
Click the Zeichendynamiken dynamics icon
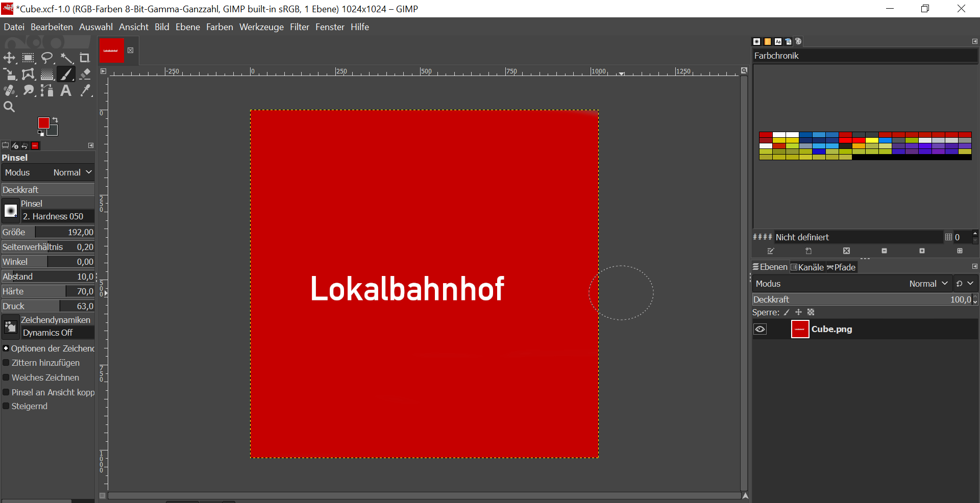(11, 326)
